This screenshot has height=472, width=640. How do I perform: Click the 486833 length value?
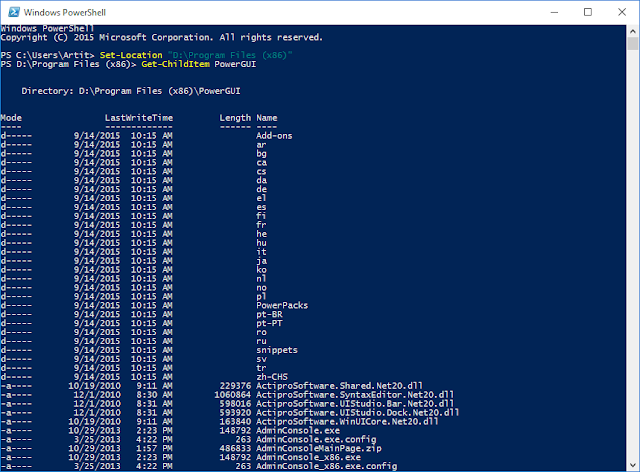click(235, 449)
